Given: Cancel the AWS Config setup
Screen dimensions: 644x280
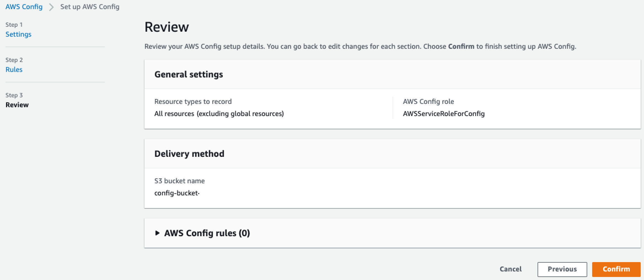Looking at the screenshot, I should (x=511, y=269).
